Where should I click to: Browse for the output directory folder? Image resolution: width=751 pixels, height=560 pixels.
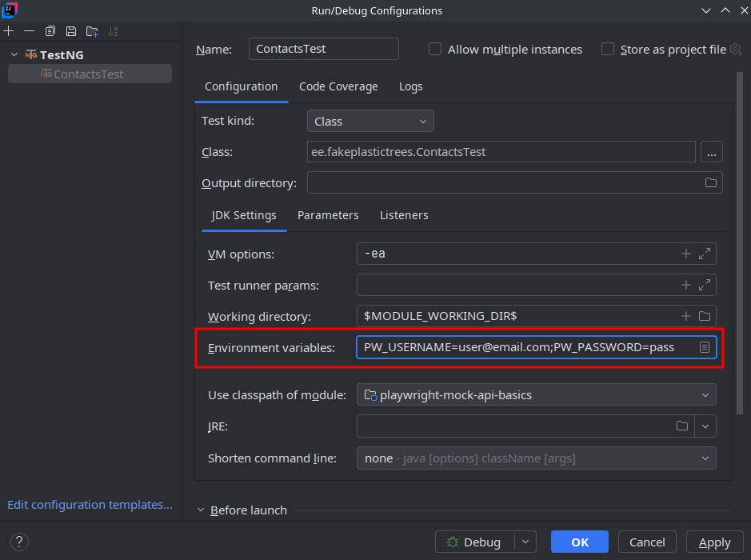click(x=710, y=183)
